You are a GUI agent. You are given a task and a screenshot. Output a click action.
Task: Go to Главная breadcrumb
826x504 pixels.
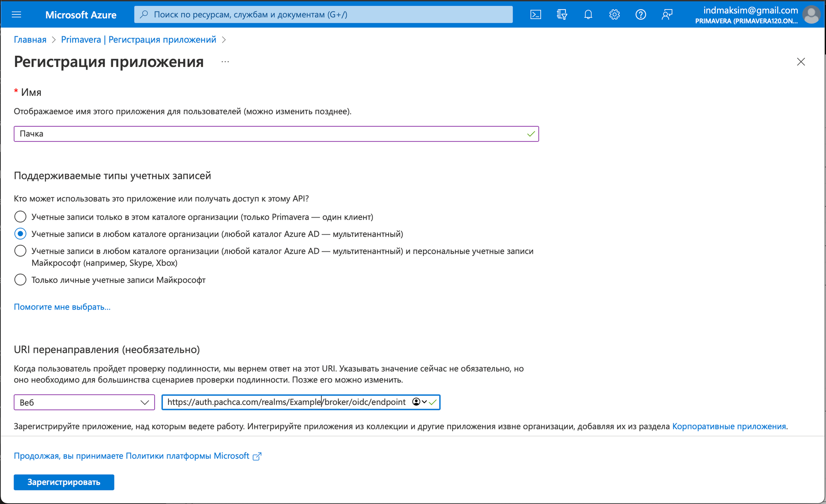[x=30, y=40]
